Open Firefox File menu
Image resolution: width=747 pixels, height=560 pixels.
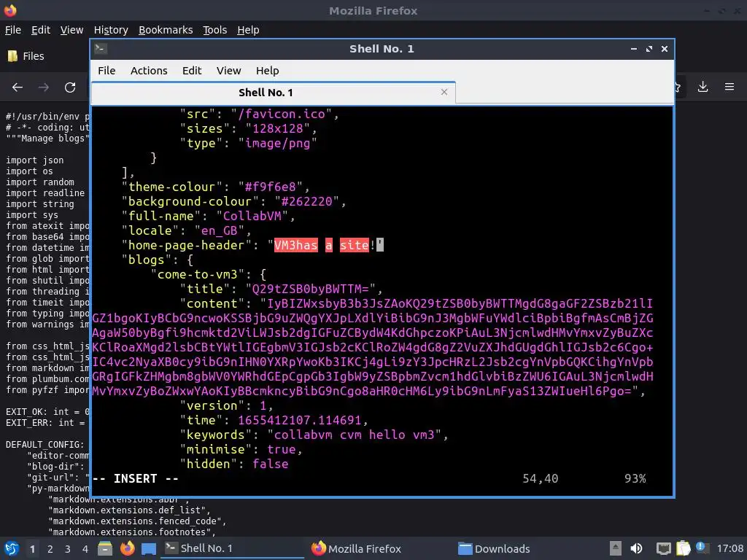pos(13,30)
